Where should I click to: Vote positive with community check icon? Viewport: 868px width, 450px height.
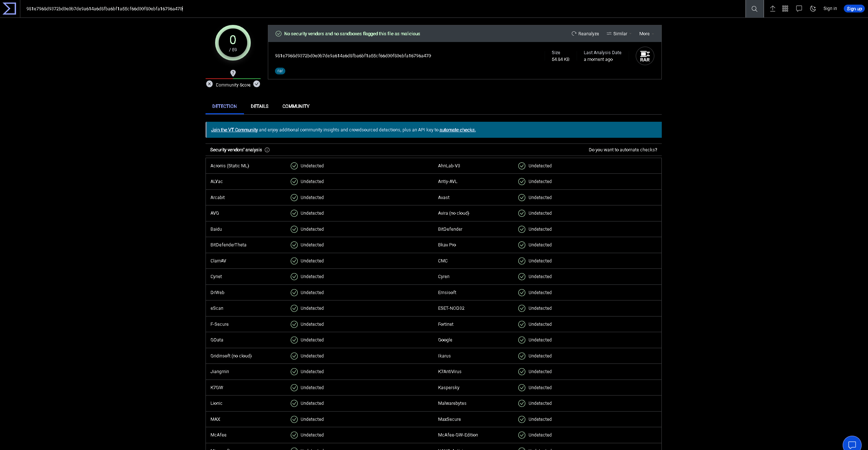257,84
